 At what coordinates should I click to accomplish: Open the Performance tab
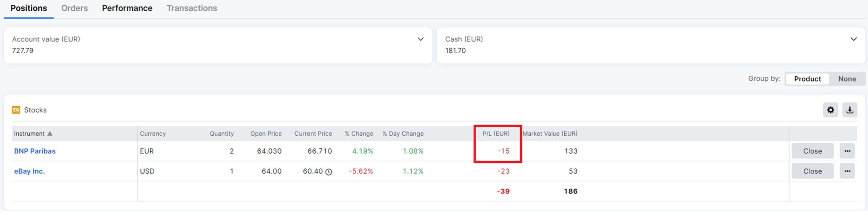(x=127, y=8)
